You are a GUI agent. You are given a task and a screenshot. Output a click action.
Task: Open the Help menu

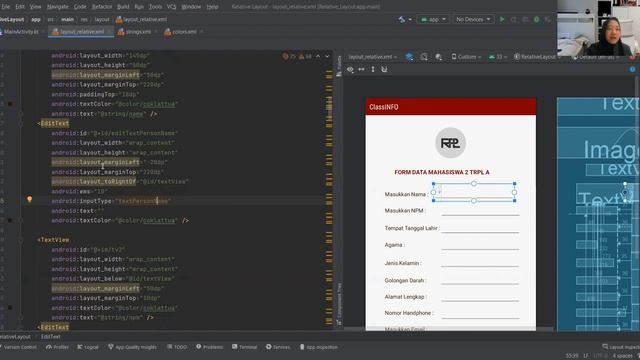(212, 7)
